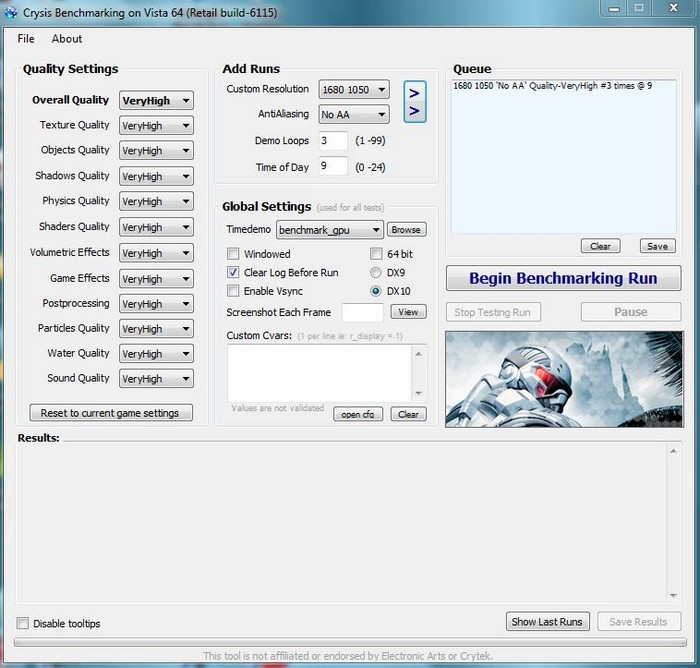Image resolution: width=700 pixels, height=668 pixels.
Task: Open the File menu
Action: (x=25, y=39)
